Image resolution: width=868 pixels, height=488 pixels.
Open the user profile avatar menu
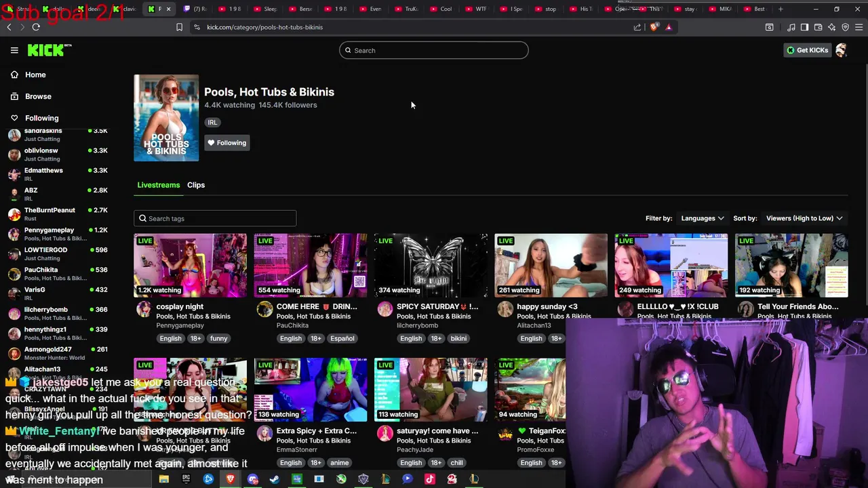pos(841,50)
